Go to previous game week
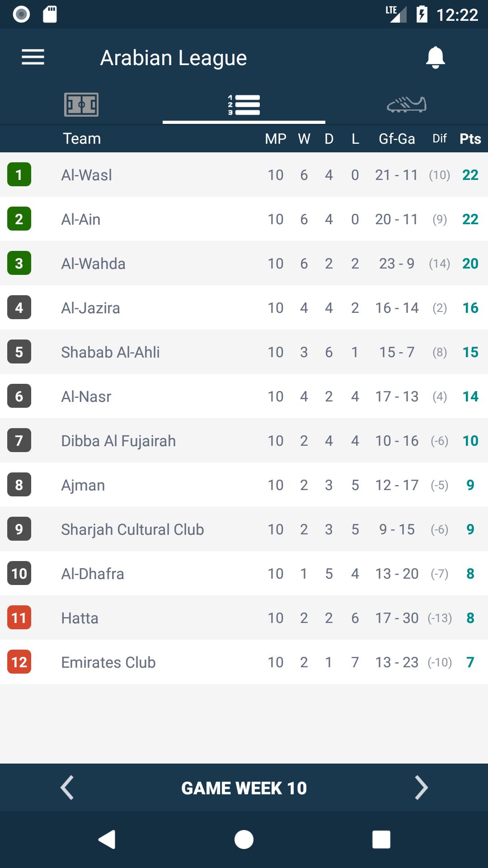Image resolution: width=488 pixels, height=868 pixels. [x=67, y=788]
